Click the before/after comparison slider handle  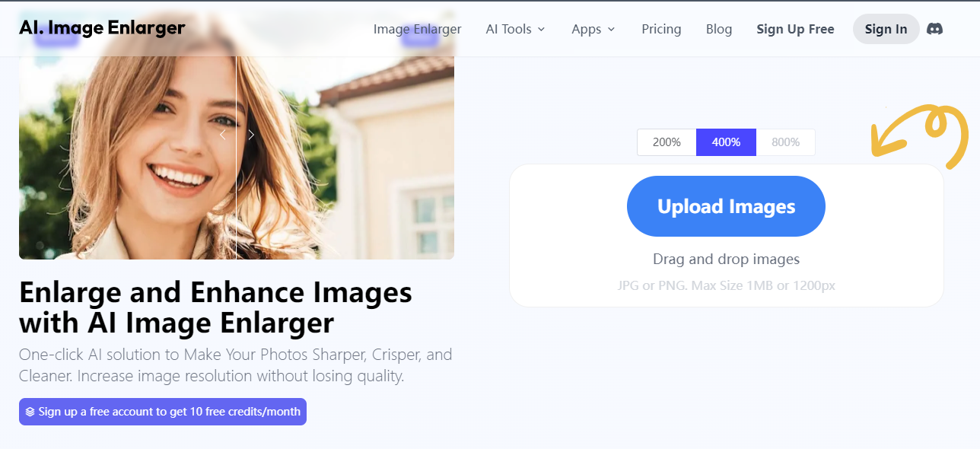coord(237,135)
